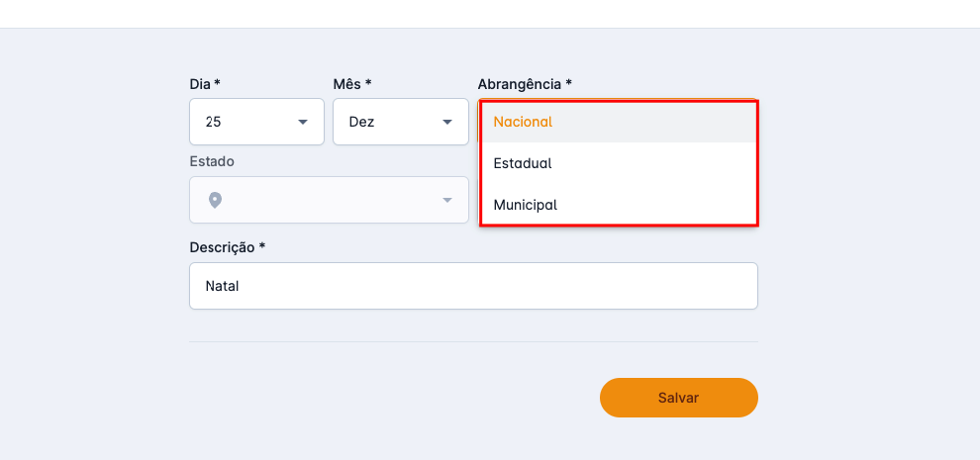Click the day value 25

tap(213, 123)
